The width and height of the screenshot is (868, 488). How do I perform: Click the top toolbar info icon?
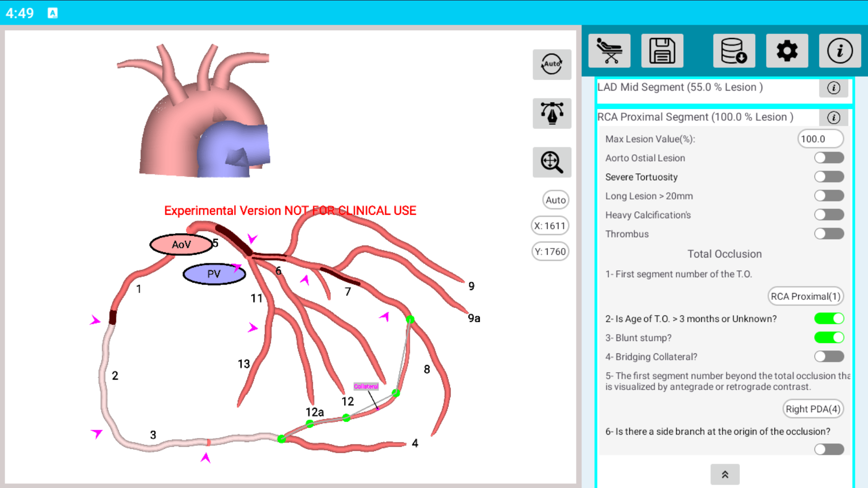click(840, 51)
